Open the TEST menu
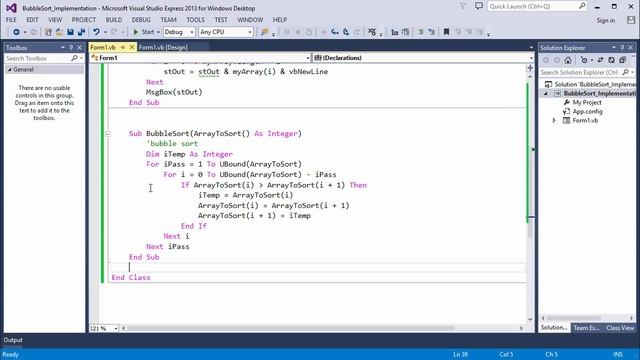This screenshot has height=360, width=640. [x=221, y=20]
